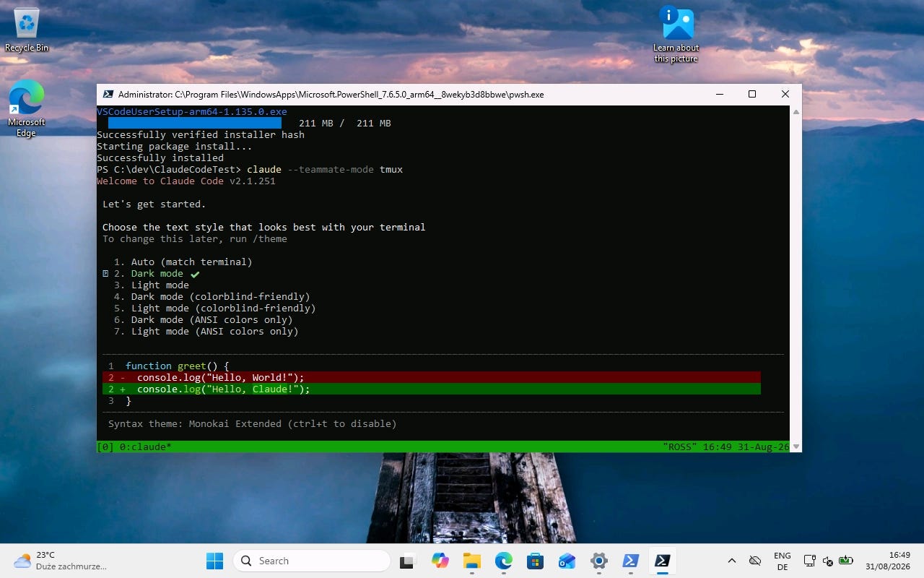Click the Learn about this picture icon
The height and width of the screenshot is (578, 924).
click(x=676, y=35)
